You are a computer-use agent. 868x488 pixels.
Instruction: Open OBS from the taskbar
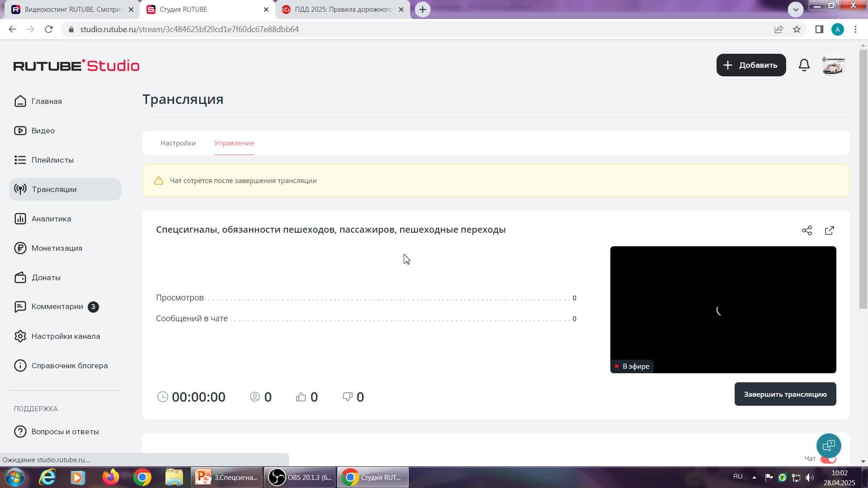tap(300, 477)
